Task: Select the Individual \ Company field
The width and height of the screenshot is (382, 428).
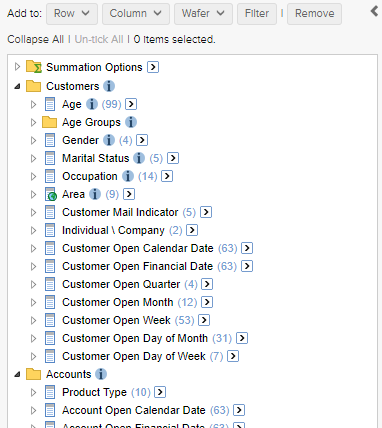Action: [x=113, y=230]
